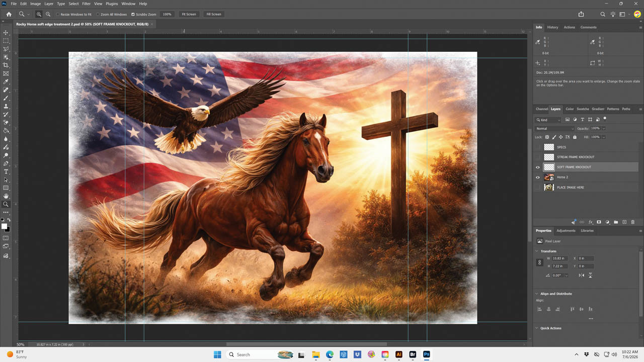Show the SPECS layer

538,147
